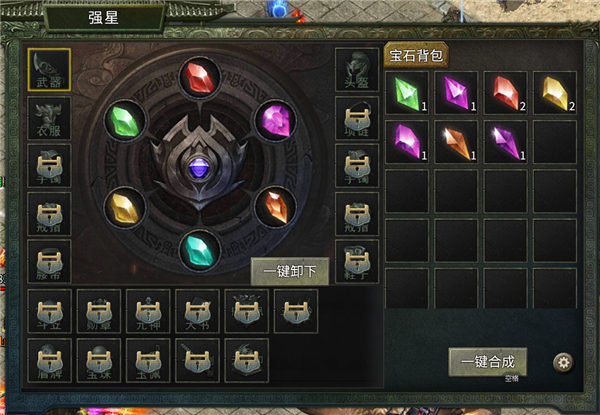Select the red gem with quantity 2

(x=505, y=93)
